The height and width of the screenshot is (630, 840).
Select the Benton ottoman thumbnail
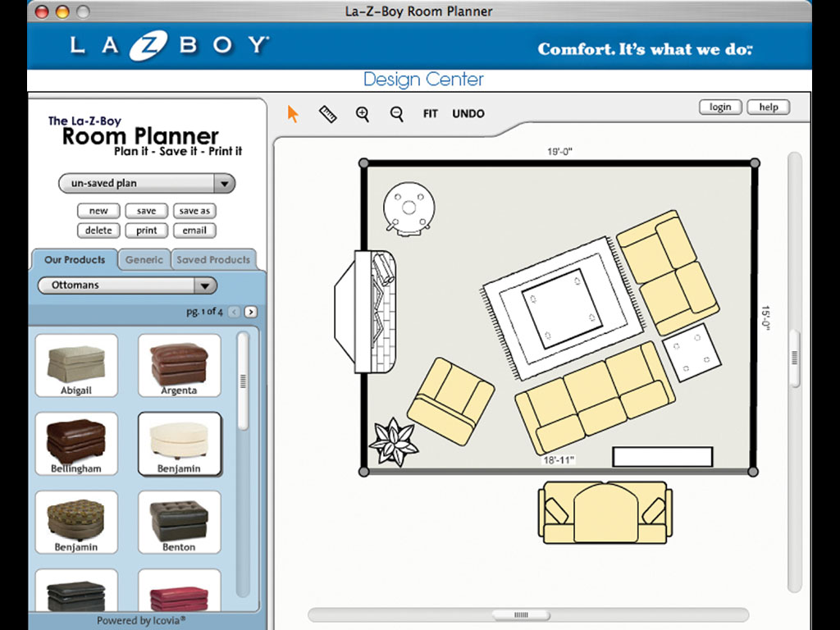coord(179,522)
